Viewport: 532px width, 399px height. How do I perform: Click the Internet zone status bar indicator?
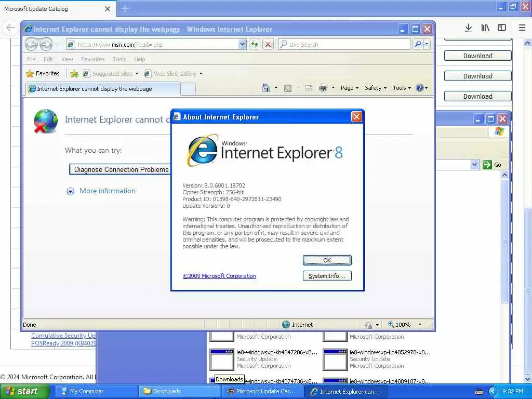coord(298,325)
